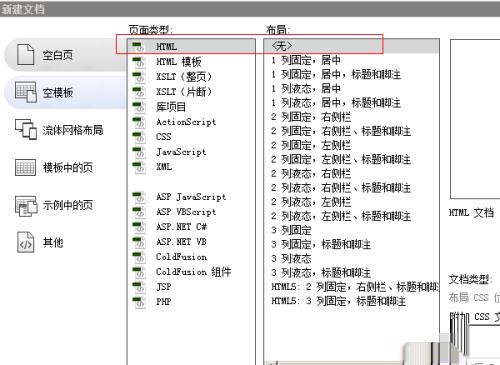Screen dimensions: 500x365
Task: Click the 流体网格布局 fluid grid icon
Action: coord(26,129)
